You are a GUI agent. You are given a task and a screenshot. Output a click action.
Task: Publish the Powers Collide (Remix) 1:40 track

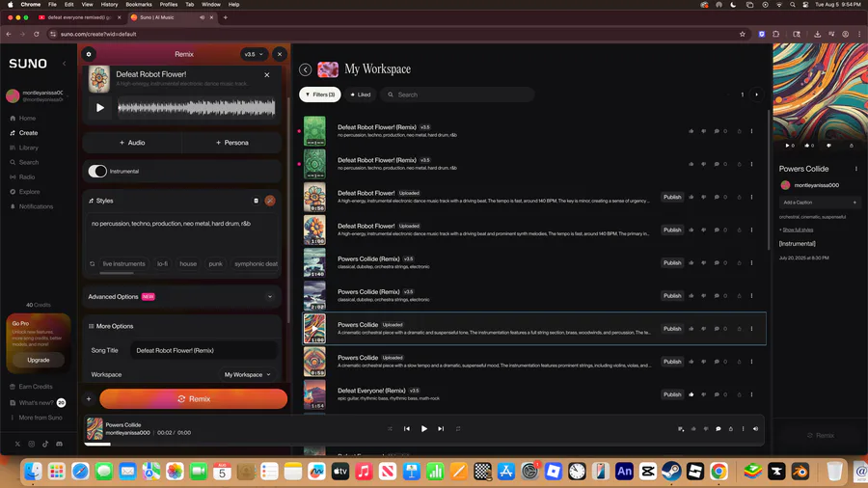click(x=672, y=263)
